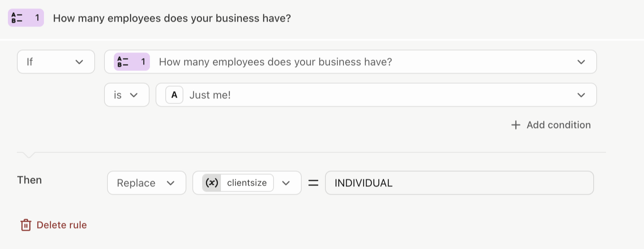644x249 pixels.
Task: Open the Replace action dropdown
Action: tap(147, 183)
